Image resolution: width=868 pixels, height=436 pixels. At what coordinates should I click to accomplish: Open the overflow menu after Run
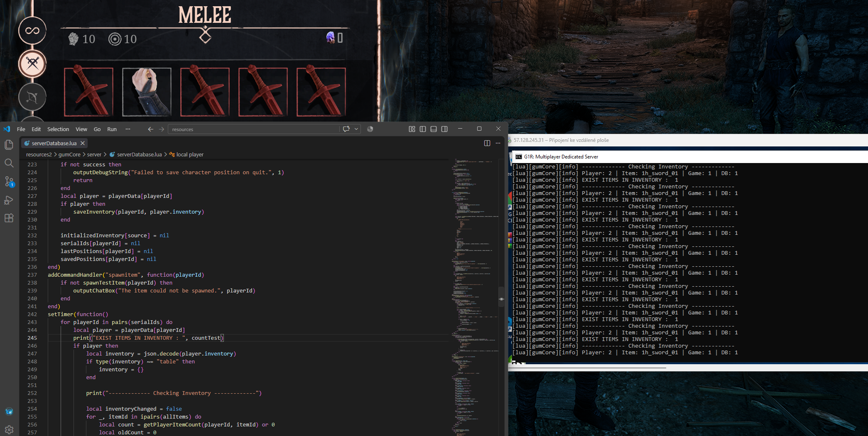(128, 129)
